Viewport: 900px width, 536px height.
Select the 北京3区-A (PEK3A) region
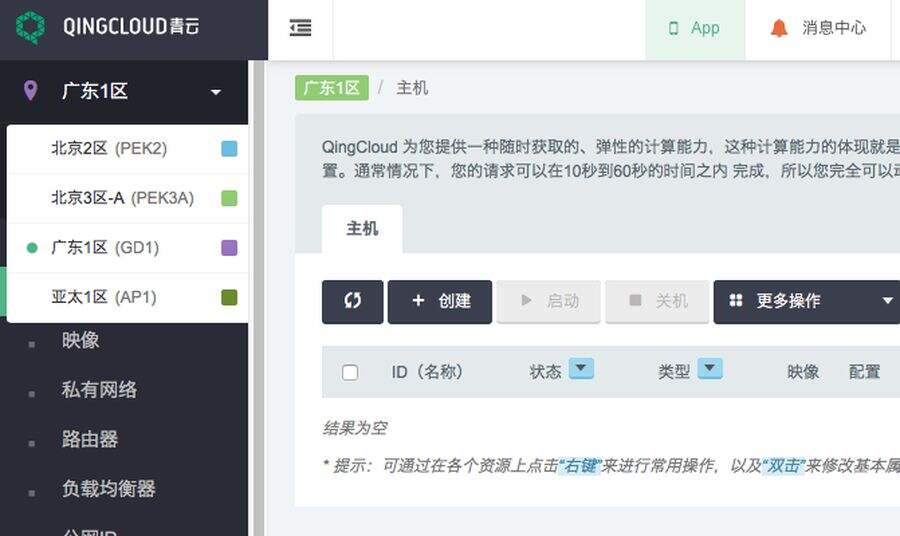[122, 198]
